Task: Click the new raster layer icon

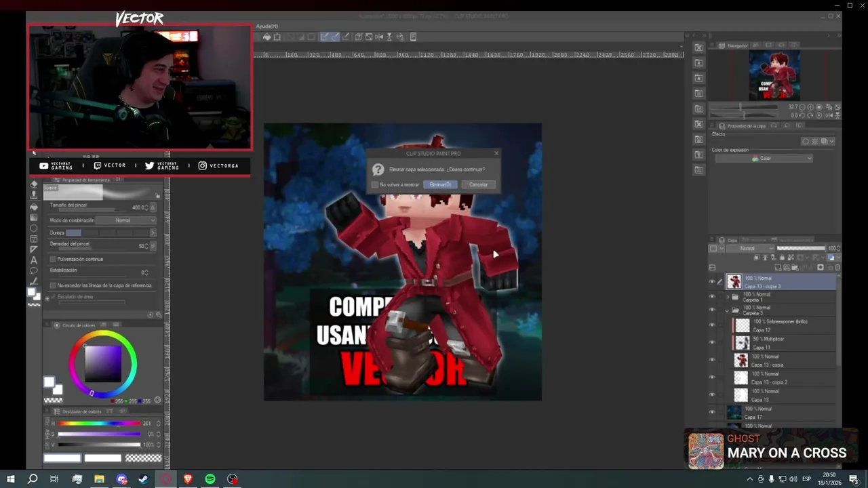Action: [778, 267]
